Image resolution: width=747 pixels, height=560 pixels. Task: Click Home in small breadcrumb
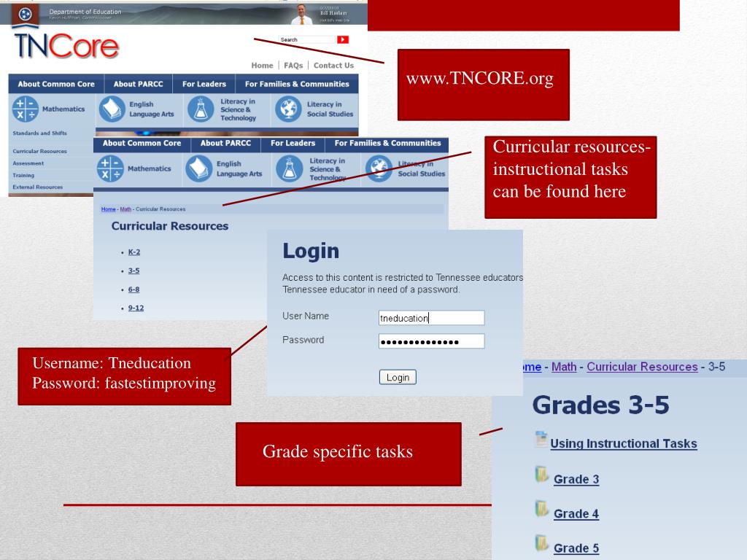[108, 209]
